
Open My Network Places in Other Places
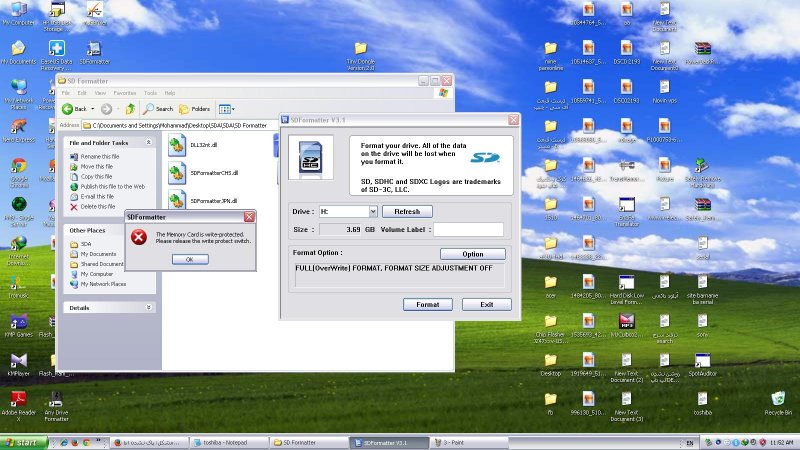tap(103, 284)
